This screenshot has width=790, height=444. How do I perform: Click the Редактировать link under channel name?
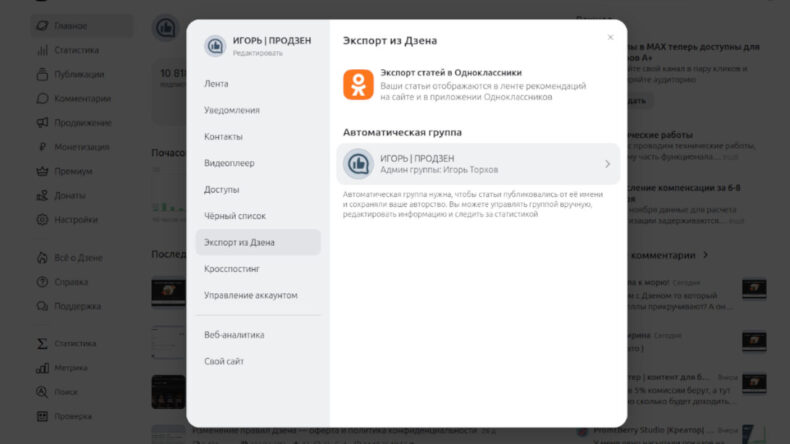258,53
